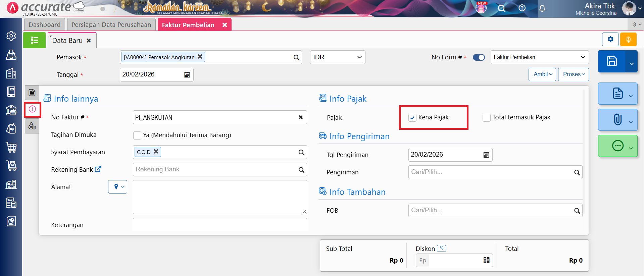The height and width of the screenshot is (276, 644).
Task: Uncheck the Kena Pajak checkbox
Action: [412, 118]
